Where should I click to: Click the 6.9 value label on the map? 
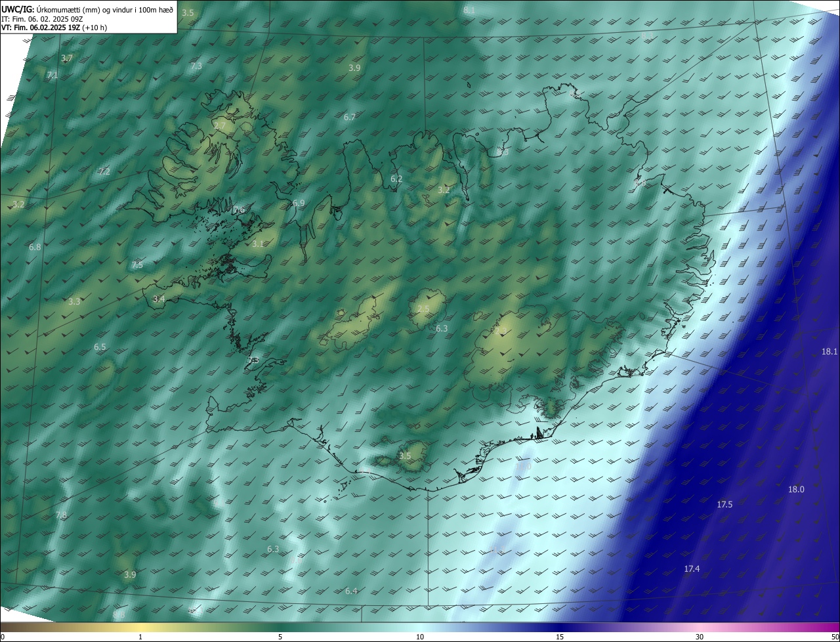coord(299,203)
